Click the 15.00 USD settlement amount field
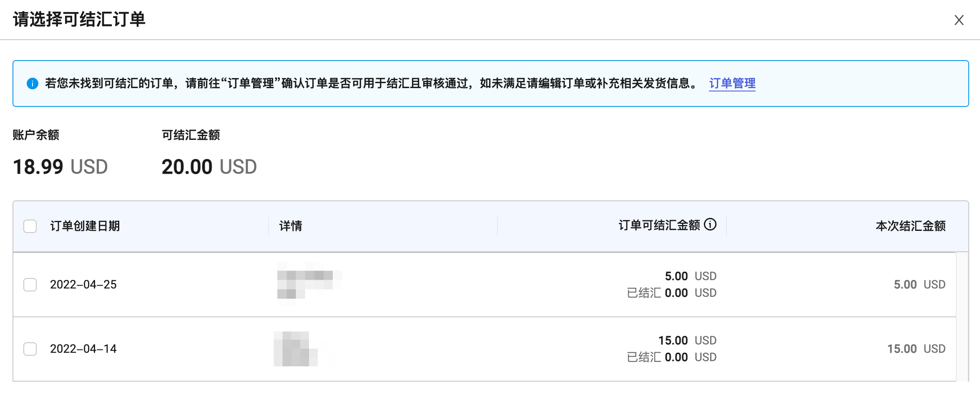980x420 pixels. click(916, 349)
